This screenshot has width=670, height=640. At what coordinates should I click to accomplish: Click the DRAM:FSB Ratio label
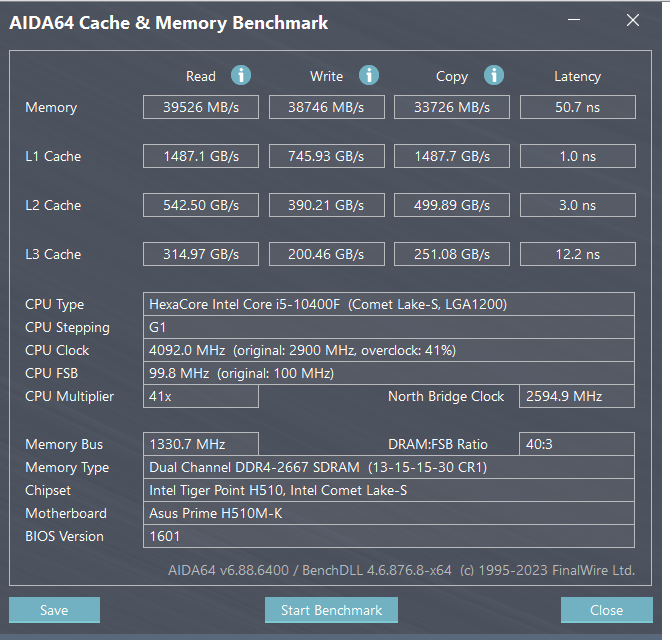tap(438, 444)
